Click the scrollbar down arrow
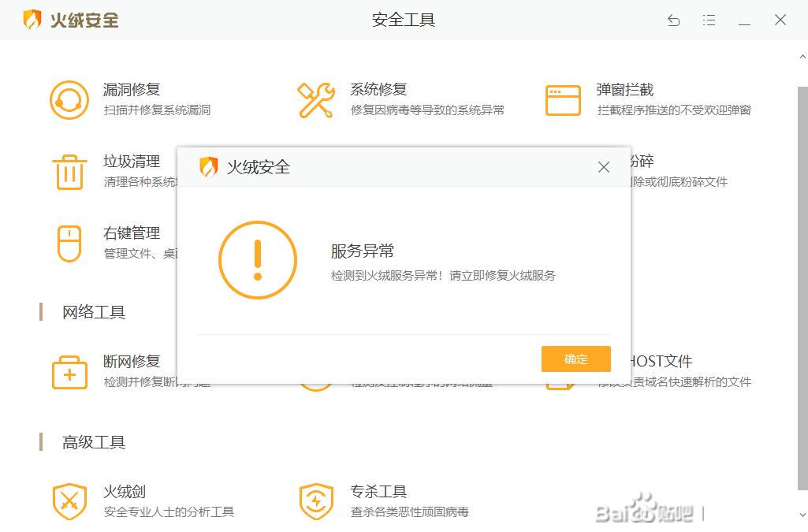This screenshot has width=808, height=532. (x=802, y=514)
